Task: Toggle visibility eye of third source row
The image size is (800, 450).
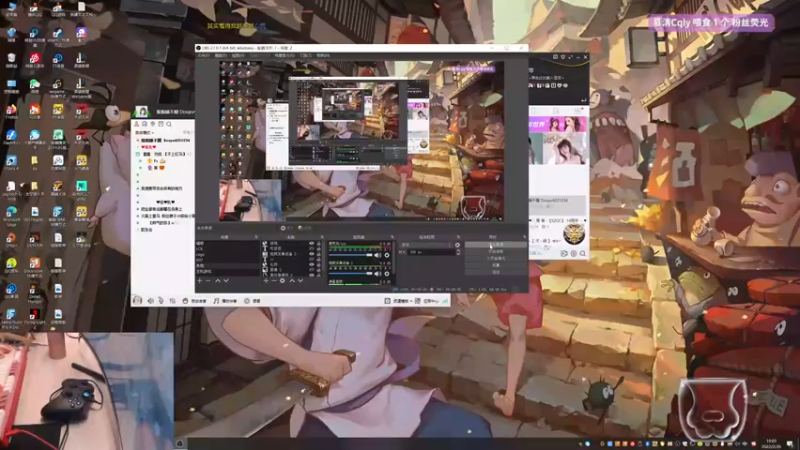Action: (311, 254)
